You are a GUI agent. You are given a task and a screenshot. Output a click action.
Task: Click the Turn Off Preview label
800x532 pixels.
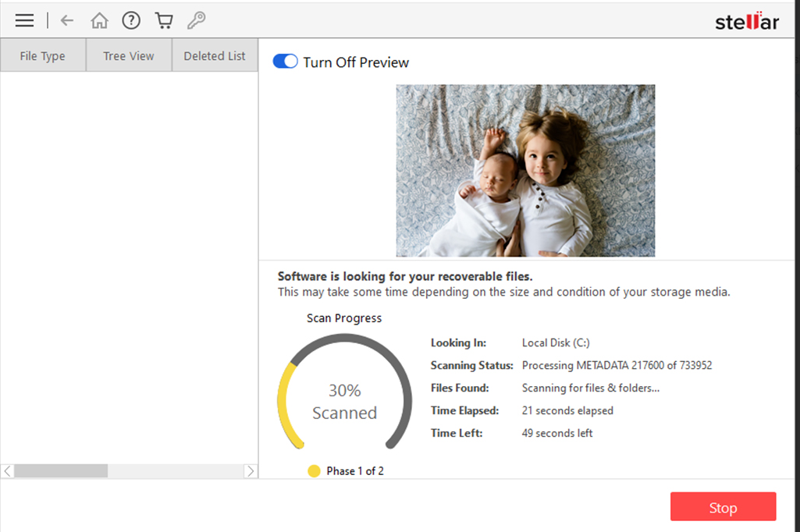coord(356,62)
